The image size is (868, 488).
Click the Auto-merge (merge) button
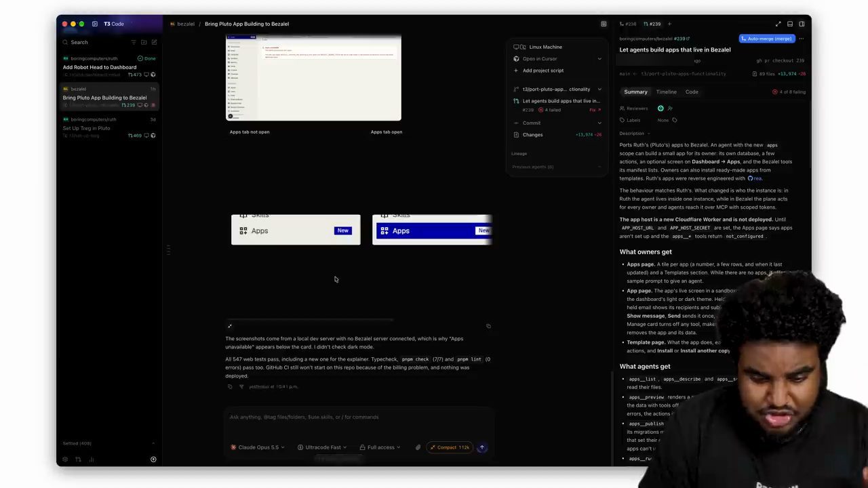tap(766, 39)
